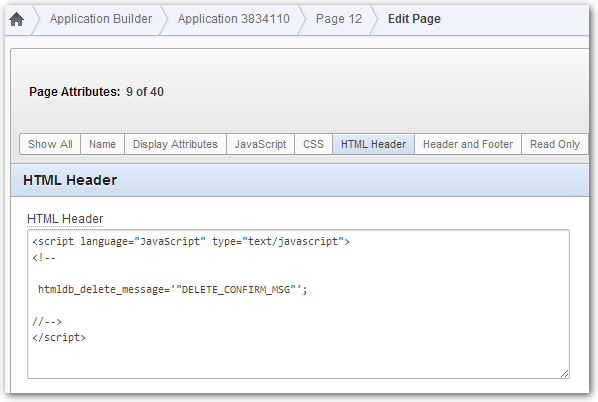Screen dimensions: 598x402
Task: Switch to the Name tab
Action: coord(102,144)
